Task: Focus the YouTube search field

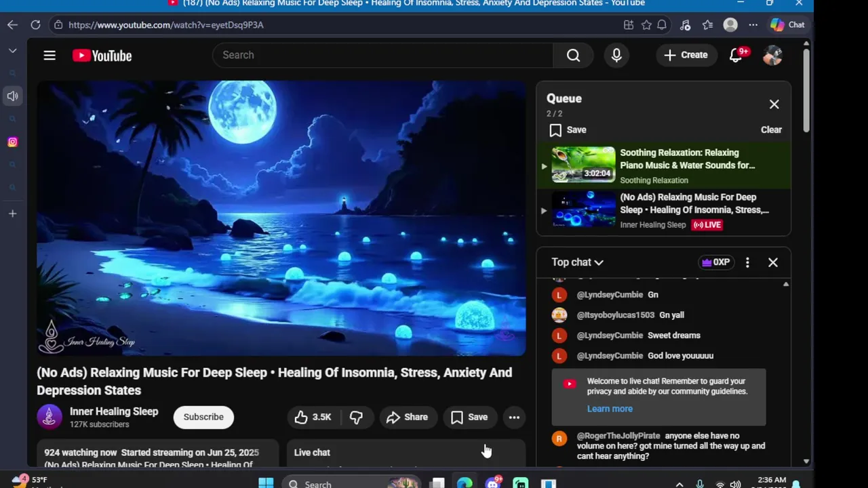Action: point(383,55)
